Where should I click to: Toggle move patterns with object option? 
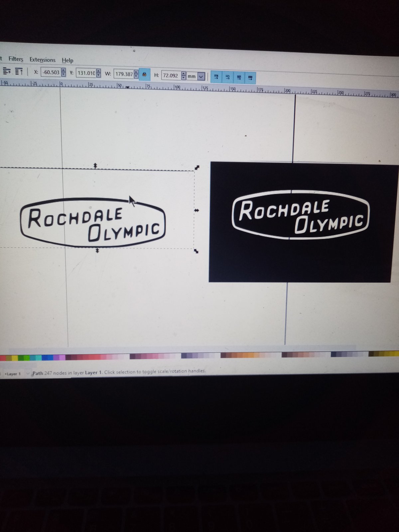[x=250, y=78]
